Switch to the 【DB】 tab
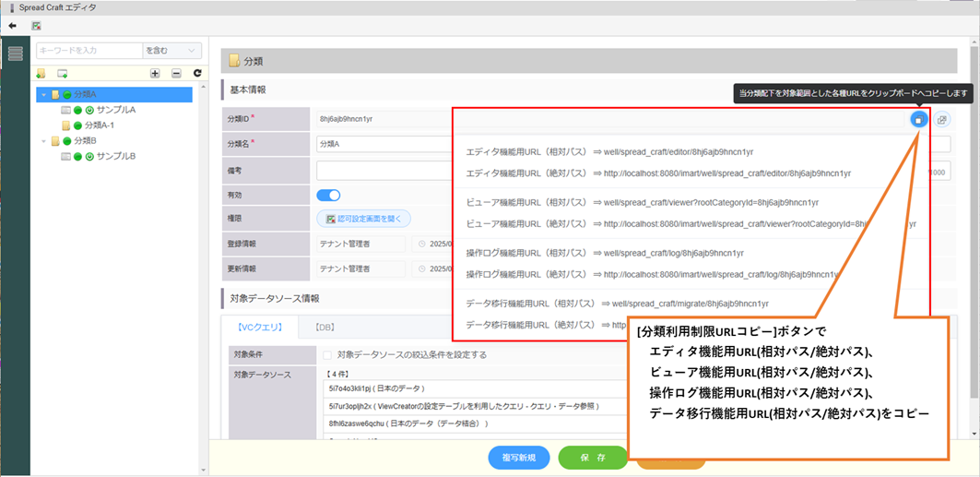Viewport: 980px width, 477px height. pyautogui.click(x=324, y=327)
